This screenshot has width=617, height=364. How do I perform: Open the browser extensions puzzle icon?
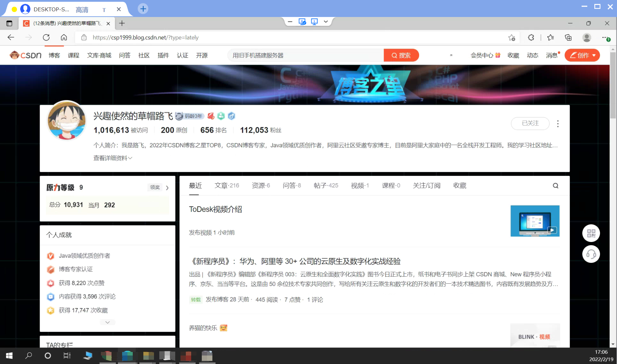[x=531, y=37]
